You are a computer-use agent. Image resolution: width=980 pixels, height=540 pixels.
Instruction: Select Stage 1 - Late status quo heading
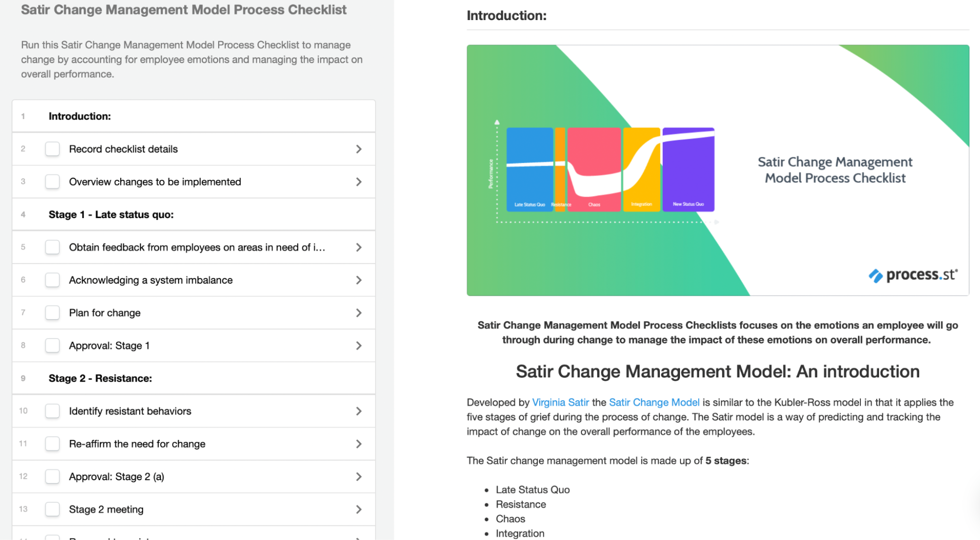111,215
